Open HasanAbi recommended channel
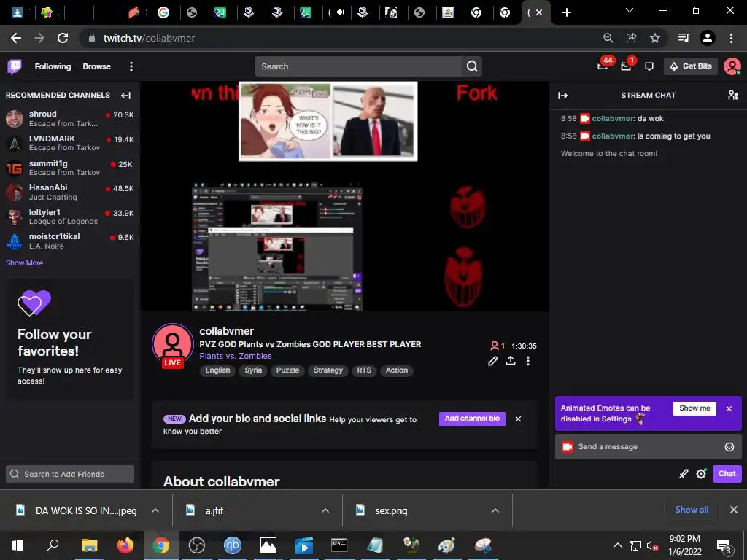This screenshot has height=560, width=747. tap(69, 192)
